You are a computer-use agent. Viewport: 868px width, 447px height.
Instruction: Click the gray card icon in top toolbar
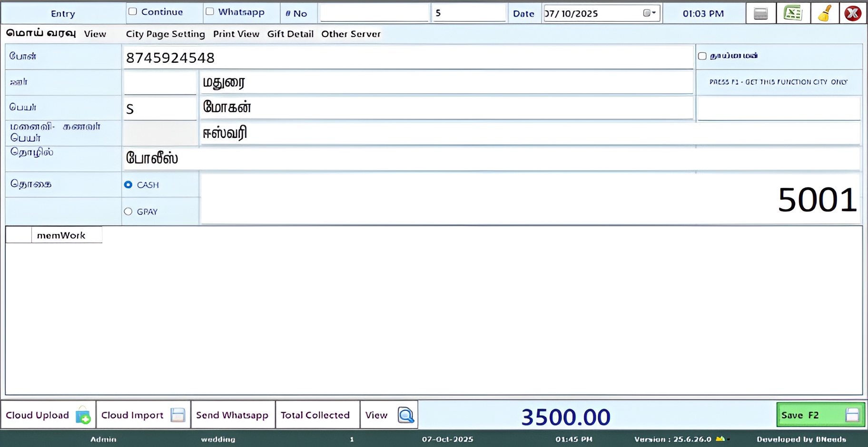point(760,13)
